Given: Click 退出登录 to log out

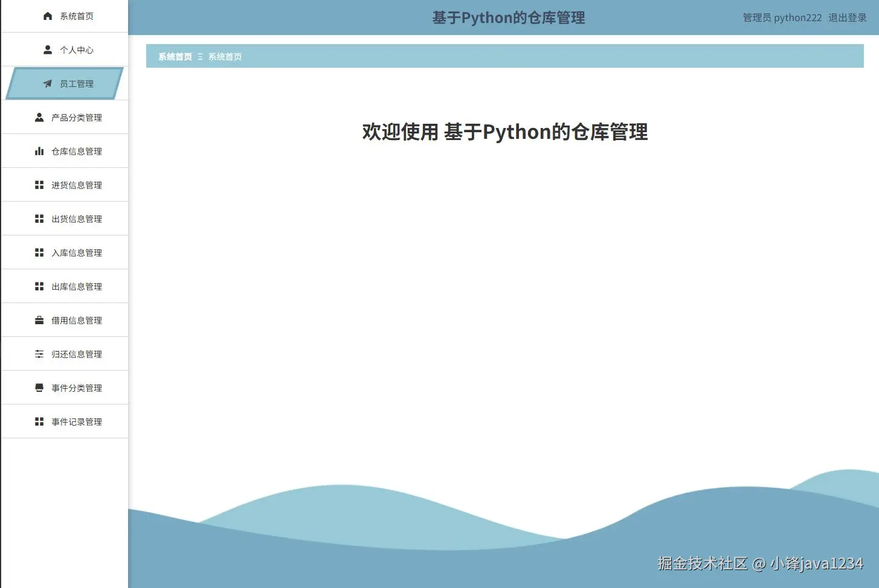Looking at the screenshot, I should pyautogui.click(x=847, y=18).
